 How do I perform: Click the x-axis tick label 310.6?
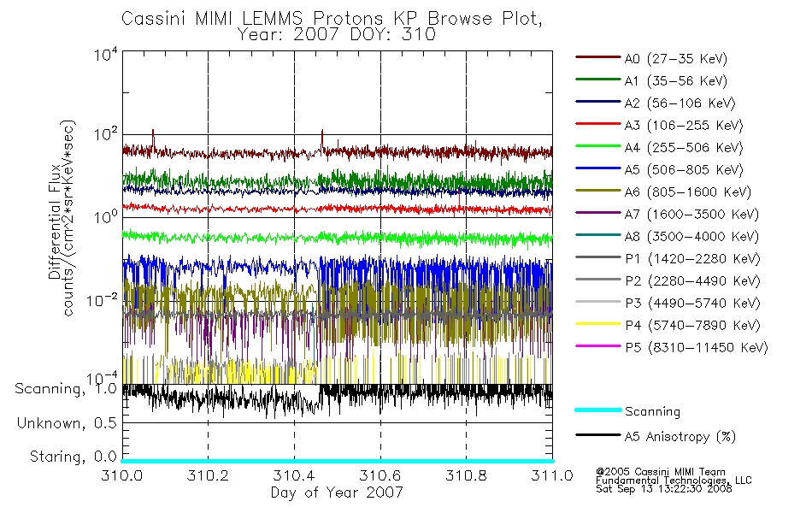380,475
